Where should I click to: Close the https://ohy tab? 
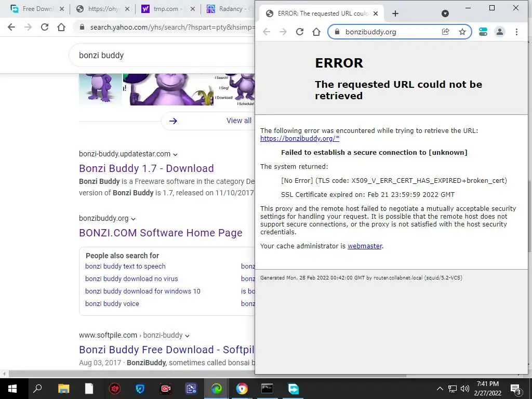[x=127, y=9]
